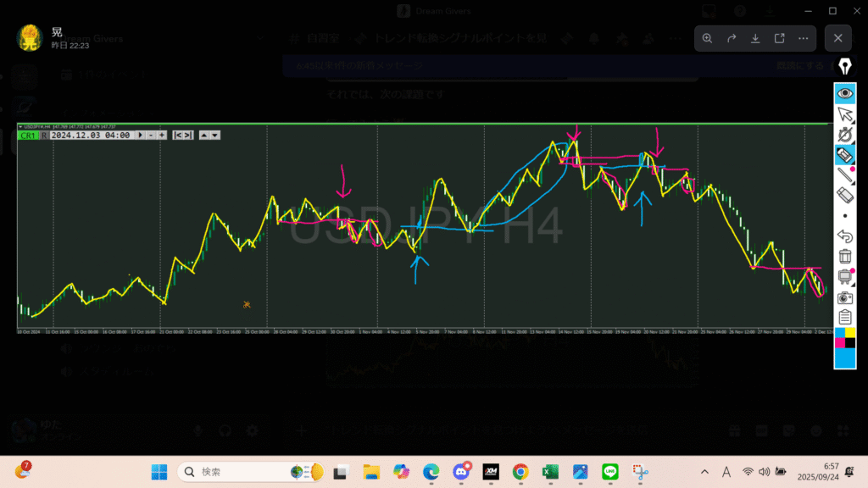Select the highlighter marker tool
This screenshot has width=868, height=488.
click(x=844, y=154)
